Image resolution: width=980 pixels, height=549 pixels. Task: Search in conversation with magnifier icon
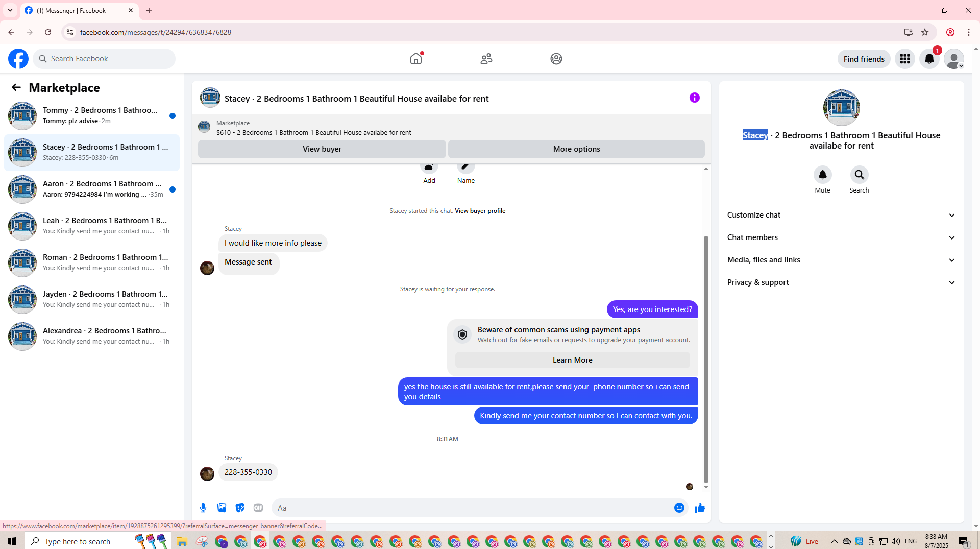click(860, 175)
